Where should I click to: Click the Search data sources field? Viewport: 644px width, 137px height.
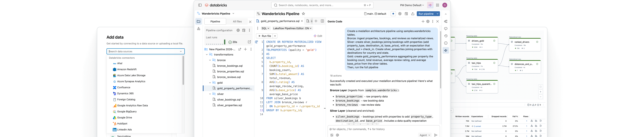[146, 51]
